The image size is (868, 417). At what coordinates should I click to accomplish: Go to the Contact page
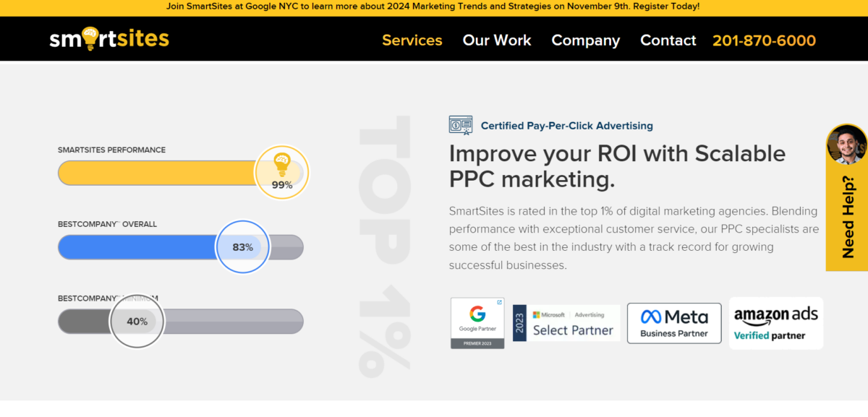click(x=668, y=40)
